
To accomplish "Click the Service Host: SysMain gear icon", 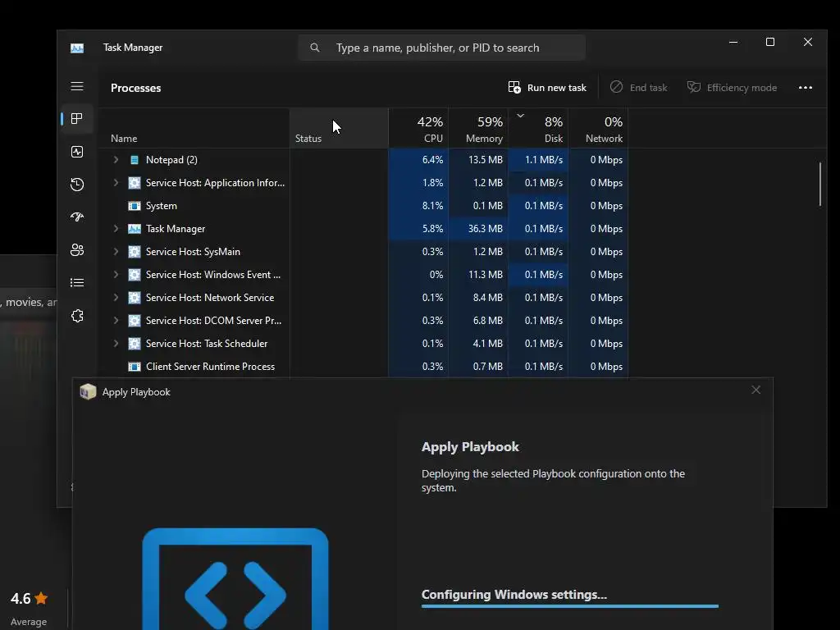I will point(135,252).
